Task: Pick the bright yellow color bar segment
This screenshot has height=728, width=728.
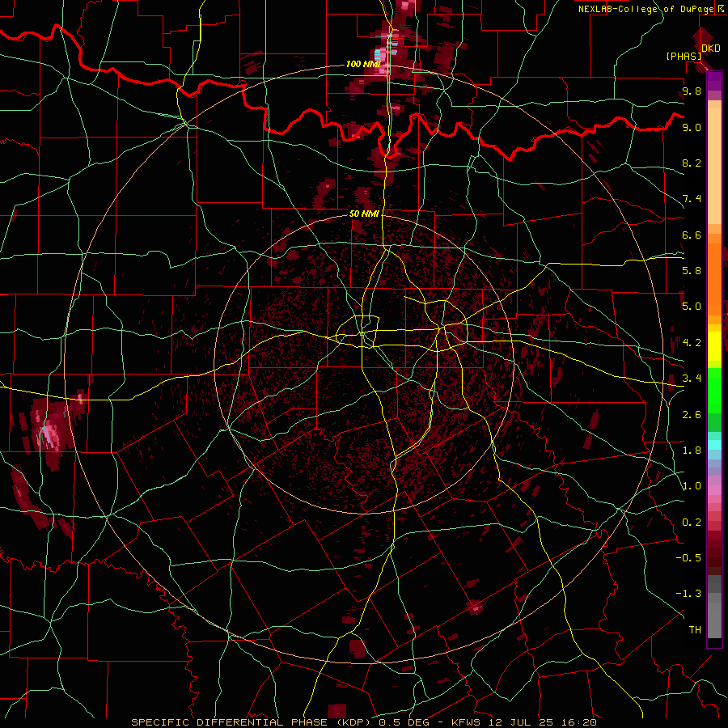Action: coord(714,346)
